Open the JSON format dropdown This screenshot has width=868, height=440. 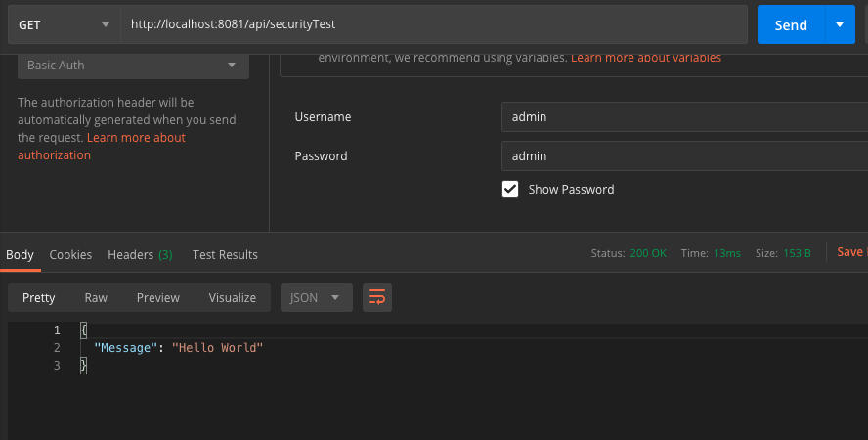pyautogui.click(x=317, y=298)
